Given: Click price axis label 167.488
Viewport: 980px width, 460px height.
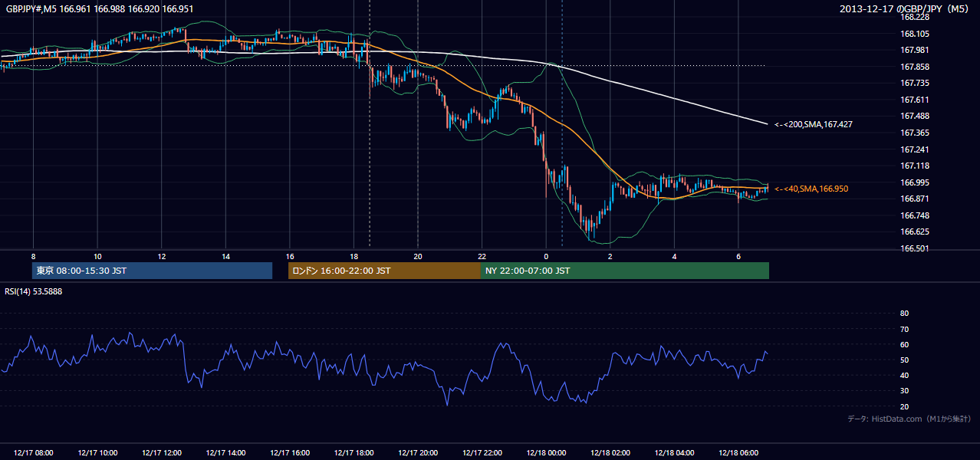Looking at the screenshot, I should pos(915,116).
